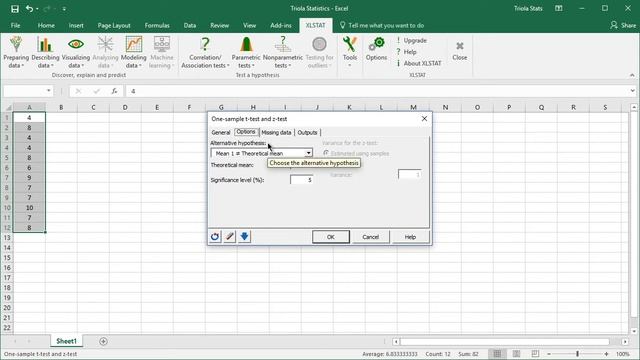
Task: Expand the Name Box dropdown arrow
Action: point(49,91)
